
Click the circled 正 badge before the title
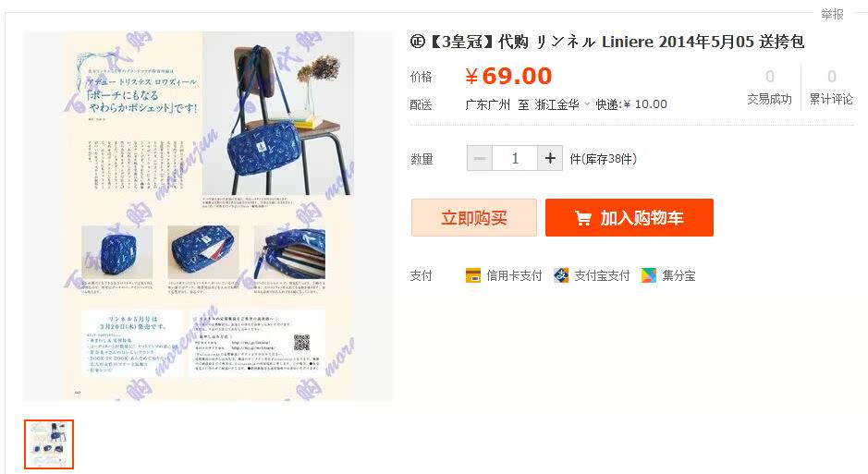point(418,42)
